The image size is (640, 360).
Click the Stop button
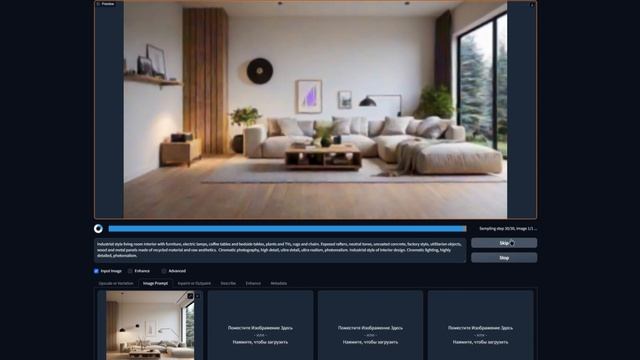click(504, 258)
